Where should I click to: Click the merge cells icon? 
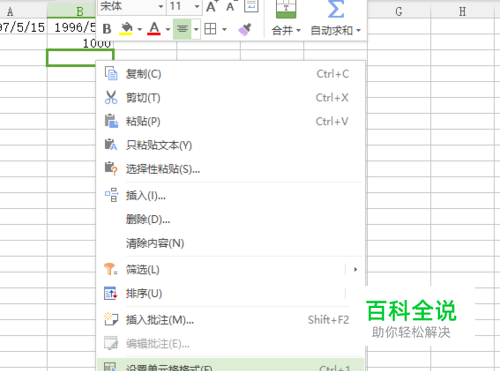pyautogui.click(x=286, y=9)
